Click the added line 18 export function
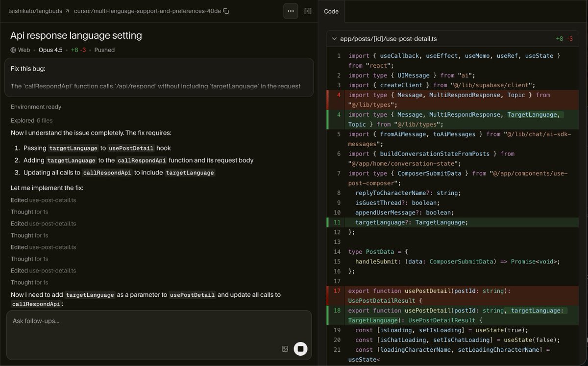The width and height of the screenshot is (588, 366). tap(453, 315)
